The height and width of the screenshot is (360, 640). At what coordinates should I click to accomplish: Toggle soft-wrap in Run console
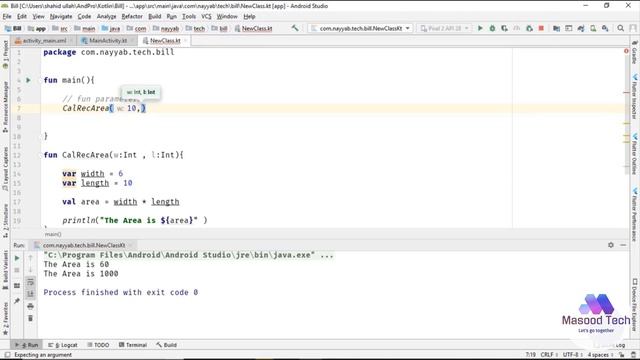tap(30, 282)
